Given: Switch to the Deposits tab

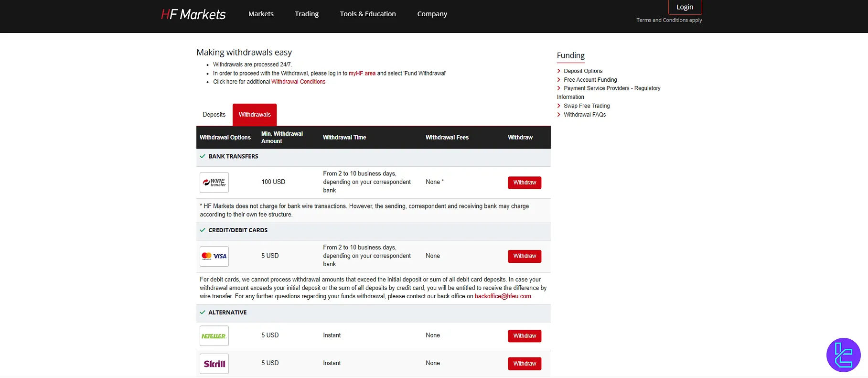Looking at the screenshot, I should (x=214, y=115).
